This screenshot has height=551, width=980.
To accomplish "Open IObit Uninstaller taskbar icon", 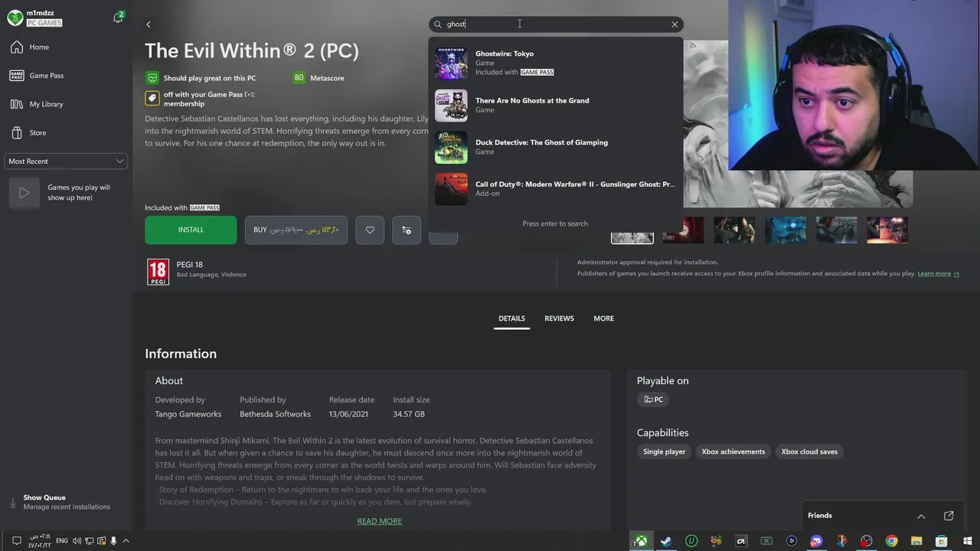I will click(x=691, y=541).
